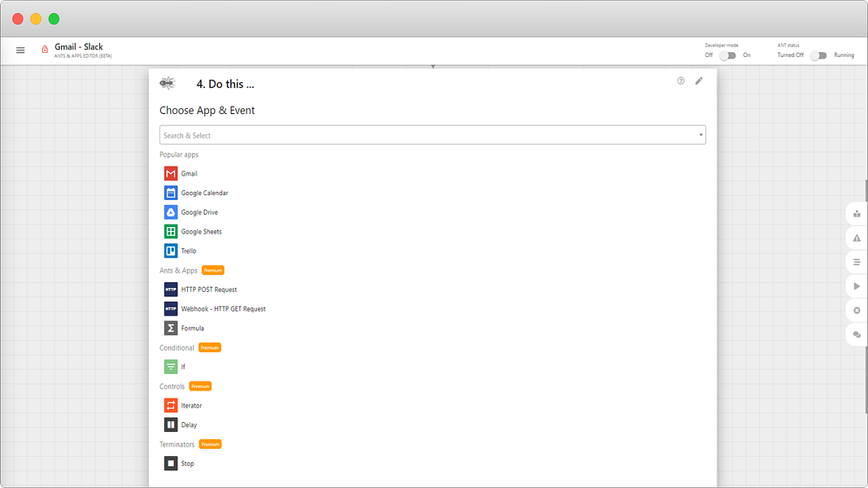
Task: Click Premium badge next to Terminators
Action: 211,445
